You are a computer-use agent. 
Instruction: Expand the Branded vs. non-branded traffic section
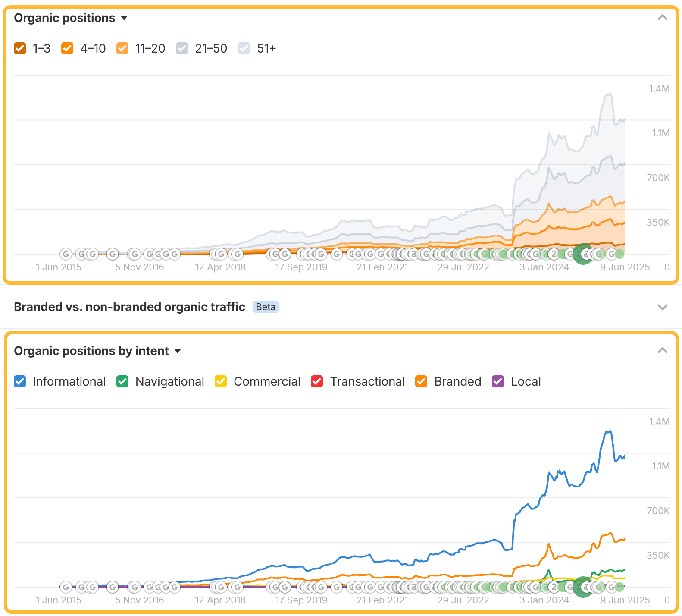662,307
